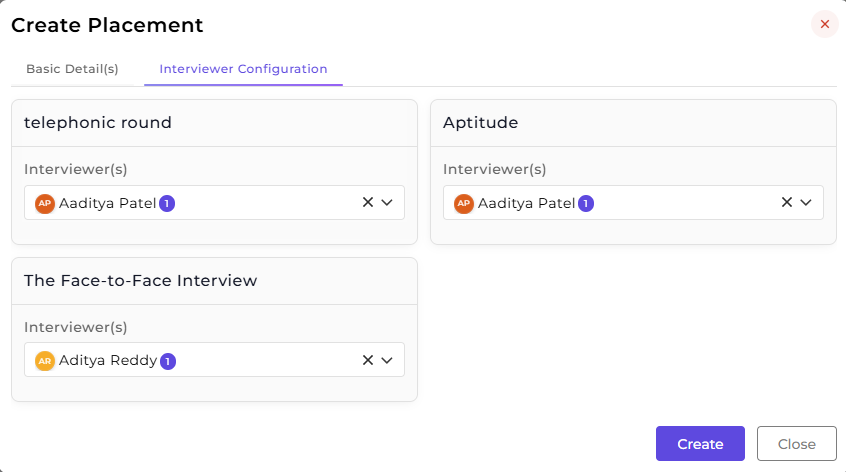Select the Interviewer Configuration tab
846x472 pixels.
point(243,69)
